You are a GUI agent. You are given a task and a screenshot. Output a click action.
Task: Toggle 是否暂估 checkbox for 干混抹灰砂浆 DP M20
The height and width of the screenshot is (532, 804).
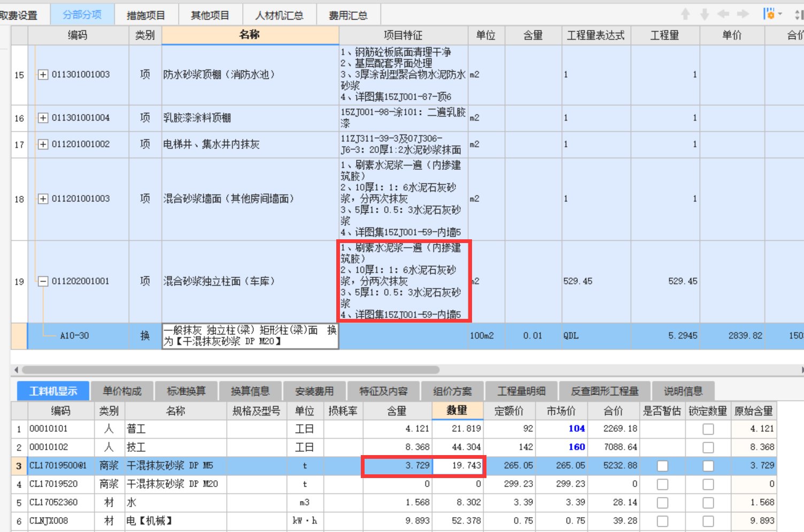pyautogui.click(x=662, y=484)
